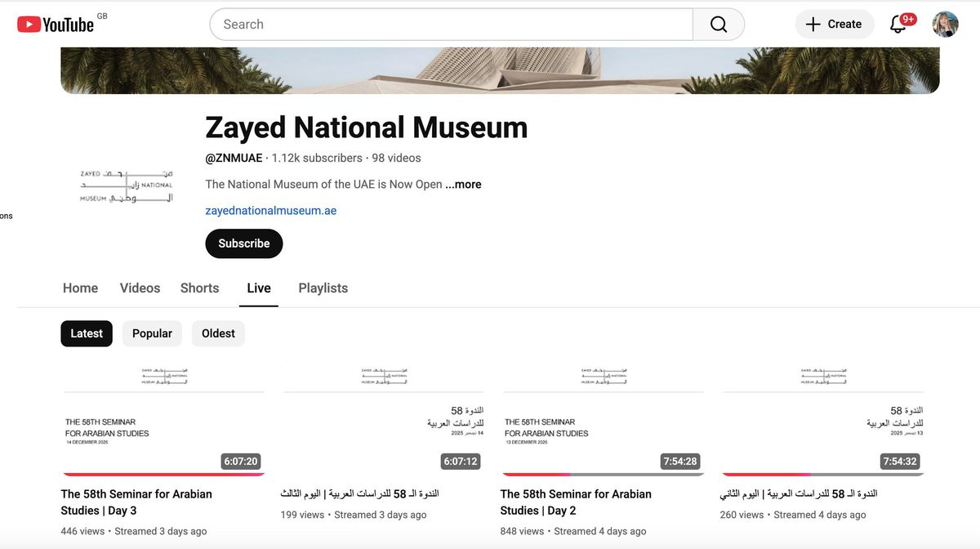Select the Popular sort chip
This screenshot has width=980, height=549.
152,333
